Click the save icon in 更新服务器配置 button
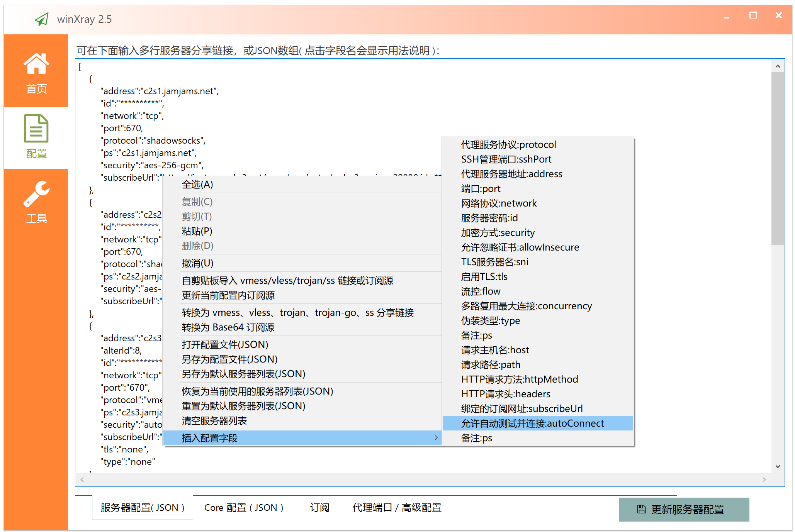The width and height of the screenshot is (795, 532). pyautogui.click(x=641, y=509)
